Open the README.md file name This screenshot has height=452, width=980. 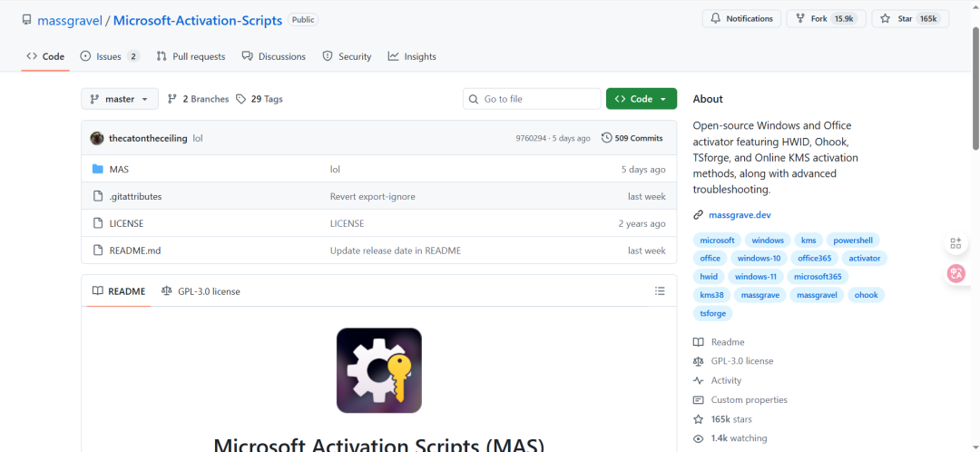135,251
